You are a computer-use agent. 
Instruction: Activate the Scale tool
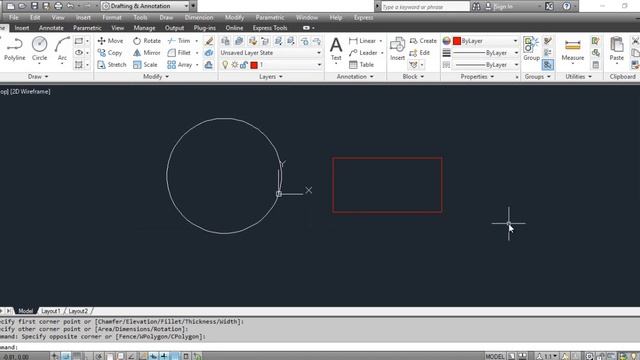pyautogui.click(x=145, y=64)
